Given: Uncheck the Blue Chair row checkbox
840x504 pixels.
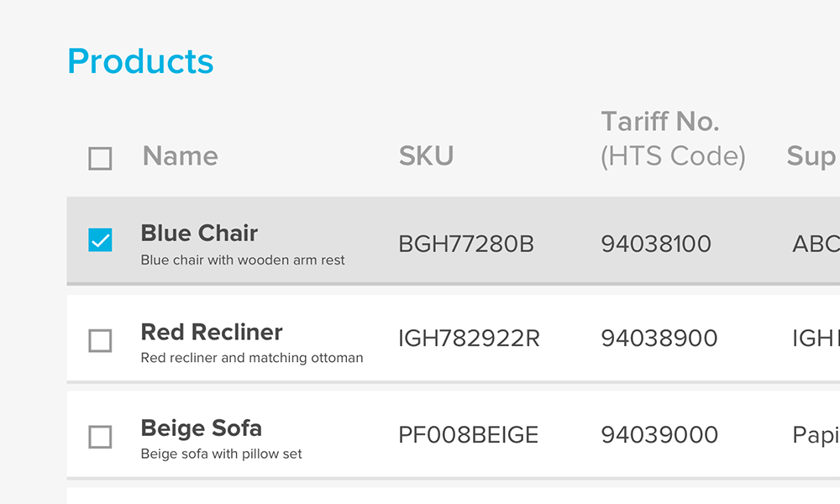Looking at the screenshot, I should [100, 240].
